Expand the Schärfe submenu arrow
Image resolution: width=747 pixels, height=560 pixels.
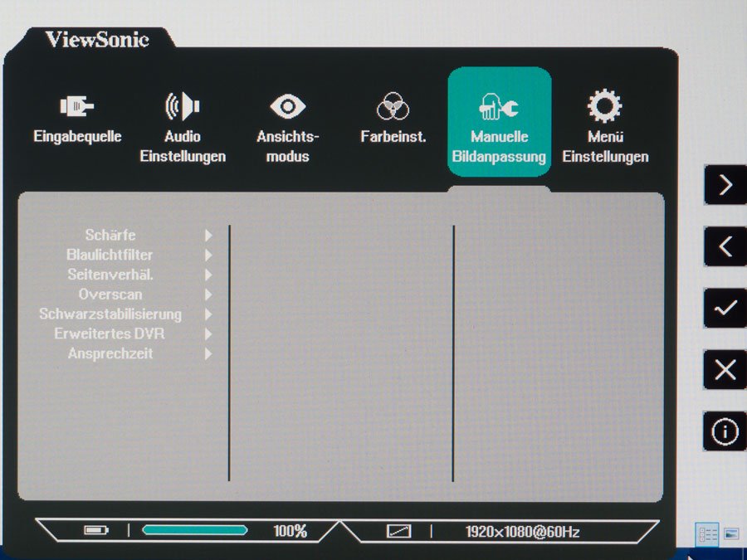tap(208, 236)
